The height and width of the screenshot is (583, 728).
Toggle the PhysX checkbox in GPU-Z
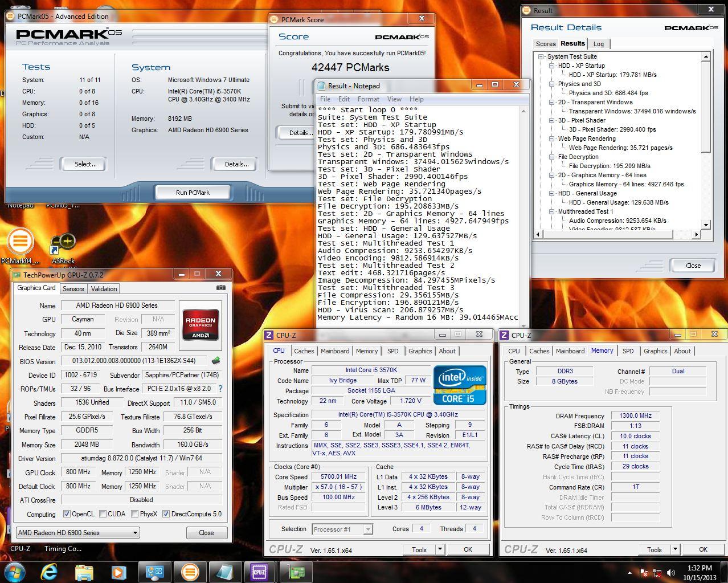[x=134, y=514]
